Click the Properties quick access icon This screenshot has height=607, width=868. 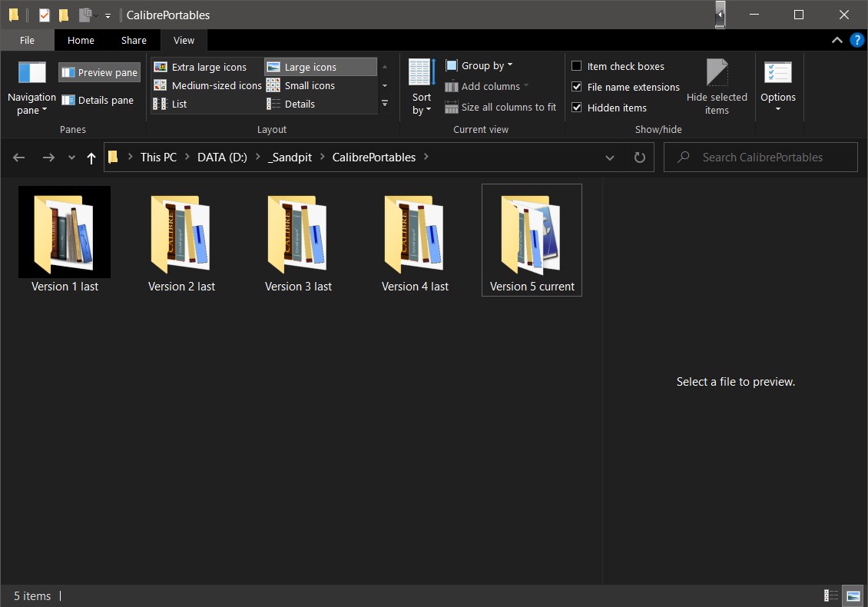[45, 15]
